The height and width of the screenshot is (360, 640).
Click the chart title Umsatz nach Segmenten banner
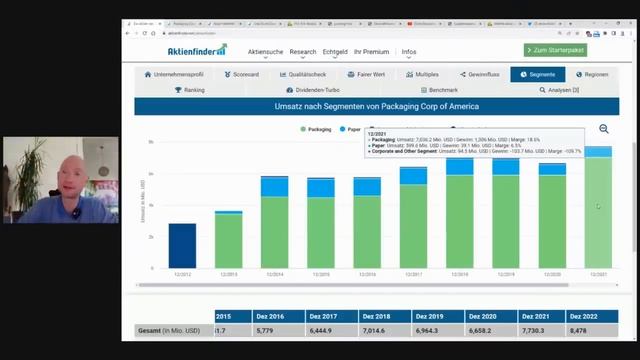pyautogui.click(x=377, y=107)
